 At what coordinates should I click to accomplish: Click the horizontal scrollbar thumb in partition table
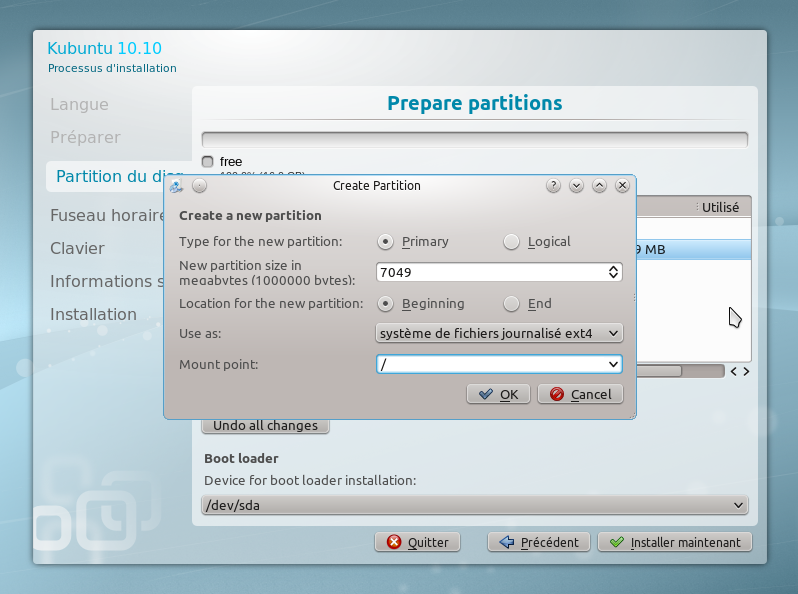(x=659, y=371)
